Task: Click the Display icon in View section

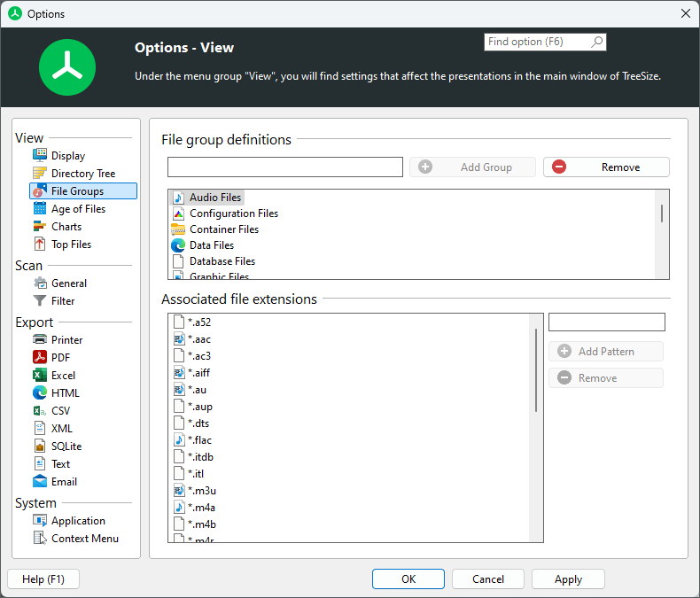Action: pyautogui.click(x=40, y=156)
